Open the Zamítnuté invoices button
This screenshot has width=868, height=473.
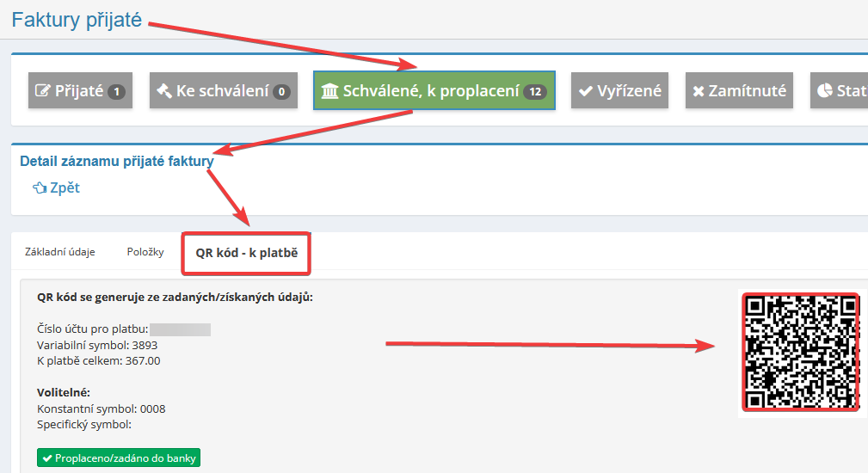coord(739,90)
